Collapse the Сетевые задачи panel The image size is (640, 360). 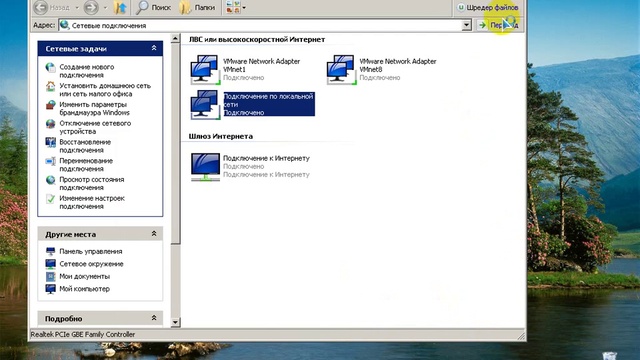[154, 48]
